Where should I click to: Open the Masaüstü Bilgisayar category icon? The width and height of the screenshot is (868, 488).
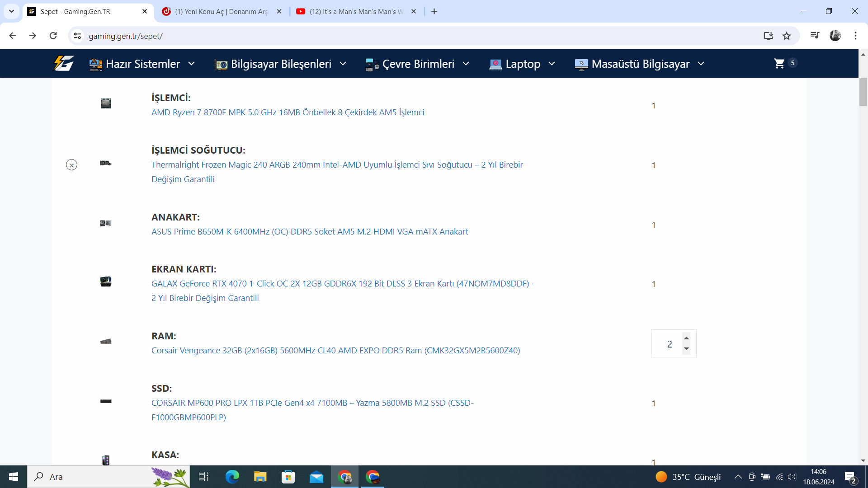click(x=581, y=65)
